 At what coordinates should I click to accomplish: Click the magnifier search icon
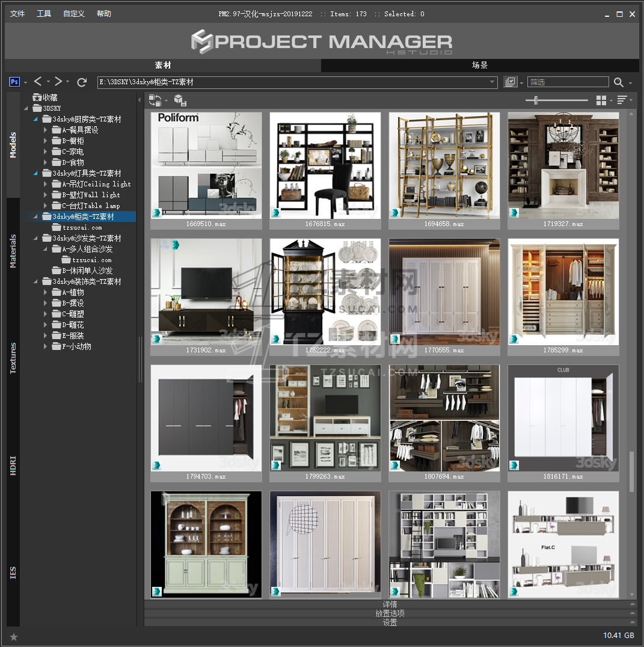[619, 82]
